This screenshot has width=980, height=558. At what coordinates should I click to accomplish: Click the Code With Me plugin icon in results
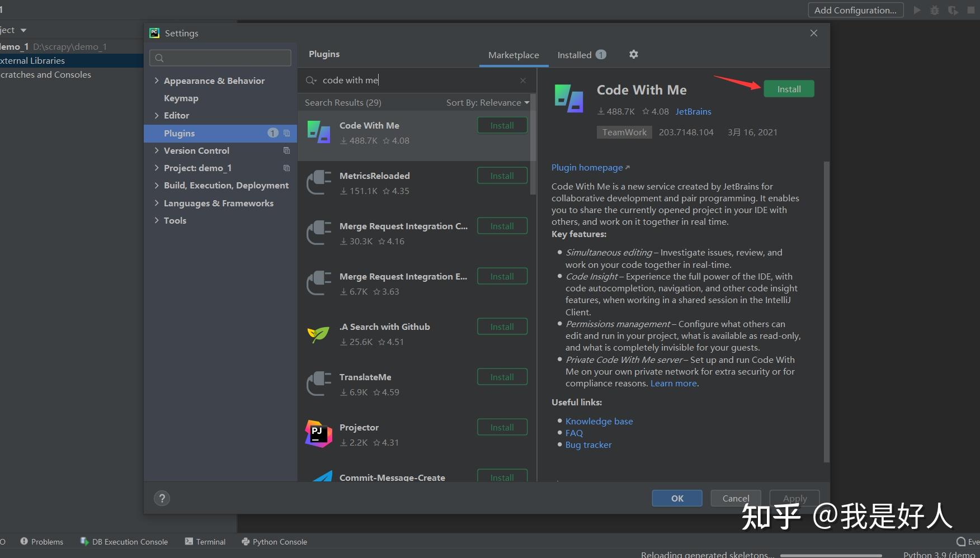[x=319, y=133]
